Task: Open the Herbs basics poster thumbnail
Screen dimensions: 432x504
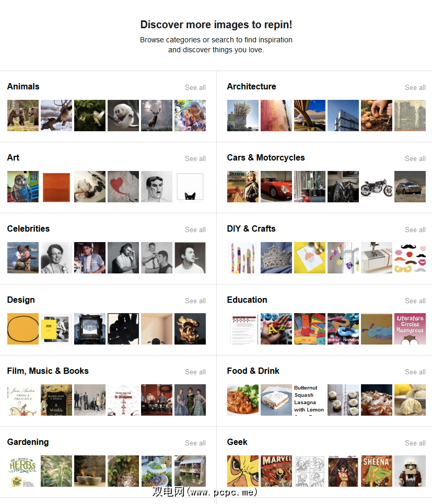Action: pos(23,471)
